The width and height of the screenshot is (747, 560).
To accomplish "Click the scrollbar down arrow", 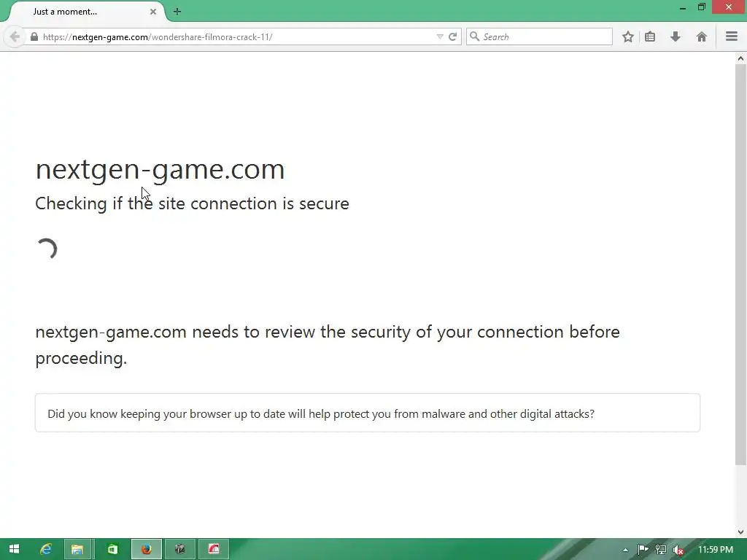I will pos(740,532).
